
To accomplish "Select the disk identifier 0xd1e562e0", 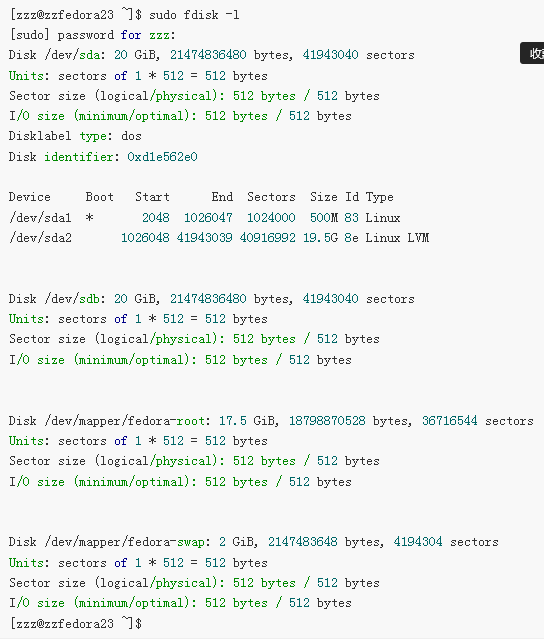I will 162,157.
